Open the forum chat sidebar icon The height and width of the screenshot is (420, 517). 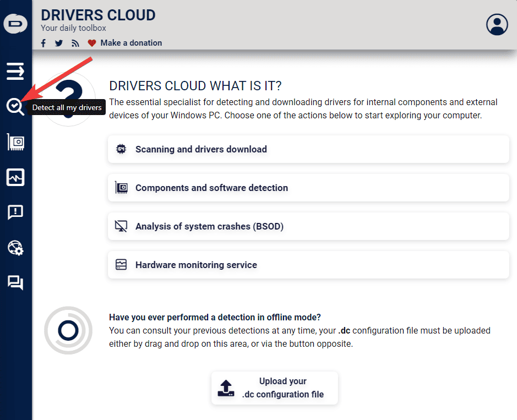click(15, 282)
